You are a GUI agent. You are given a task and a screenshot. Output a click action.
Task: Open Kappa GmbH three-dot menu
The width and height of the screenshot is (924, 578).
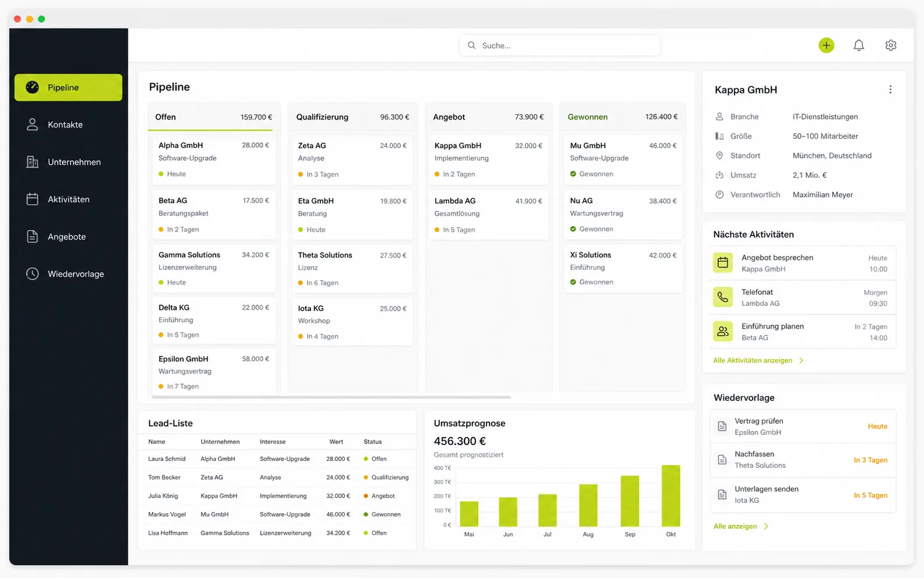coord(890,90)
